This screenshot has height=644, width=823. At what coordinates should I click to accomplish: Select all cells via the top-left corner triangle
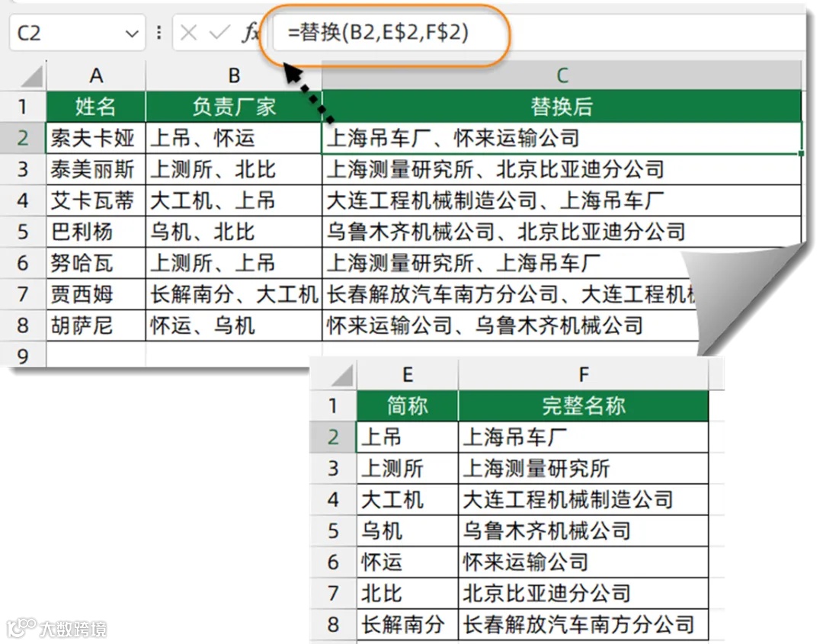[31, 77]
